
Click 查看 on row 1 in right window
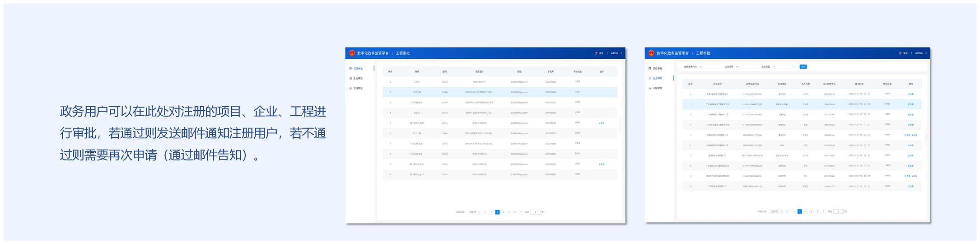click(911, 94)
